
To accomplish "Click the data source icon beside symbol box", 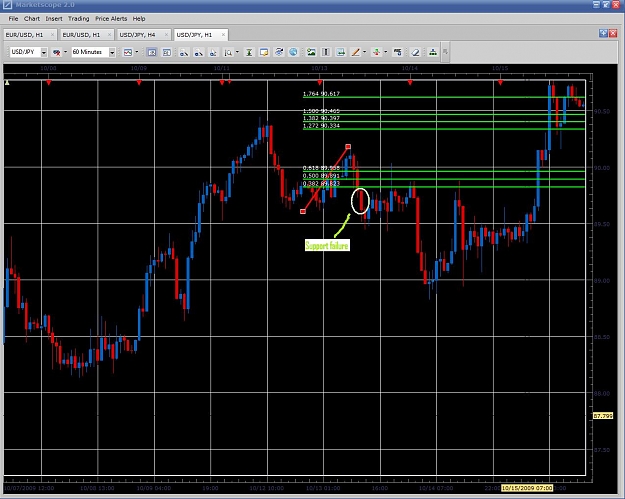I will coord(57,52).
